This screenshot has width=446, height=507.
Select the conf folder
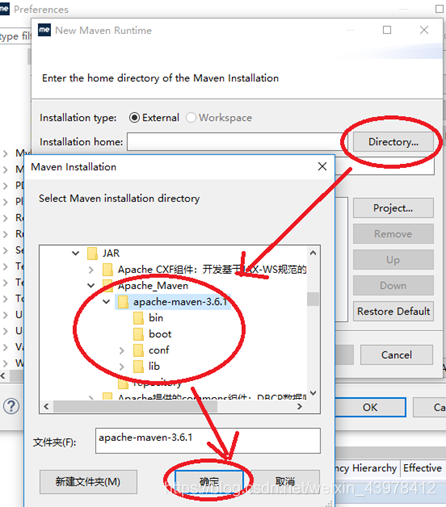click(159, 350)
